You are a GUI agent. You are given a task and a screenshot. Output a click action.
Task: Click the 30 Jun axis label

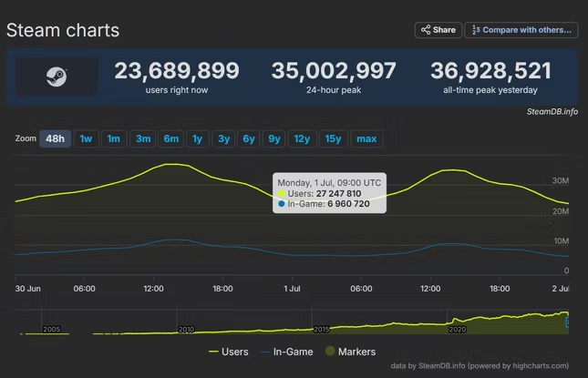coord(27,289)
